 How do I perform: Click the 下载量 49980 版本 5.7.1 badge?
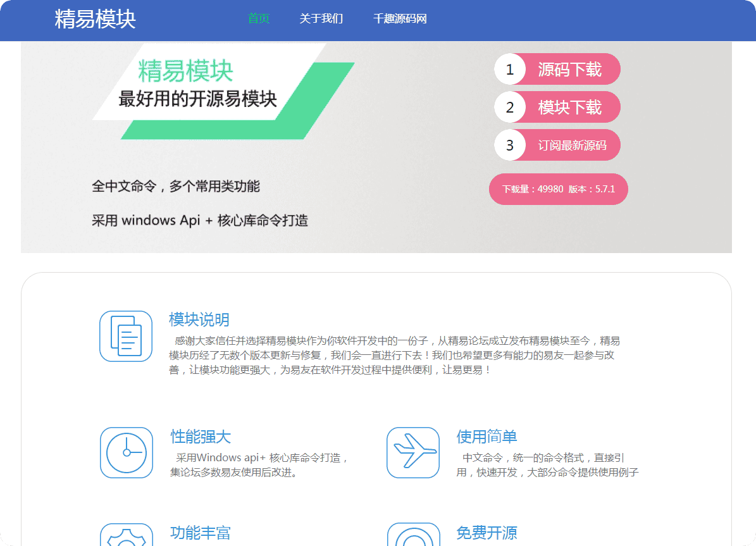click(x=558, y=189)
